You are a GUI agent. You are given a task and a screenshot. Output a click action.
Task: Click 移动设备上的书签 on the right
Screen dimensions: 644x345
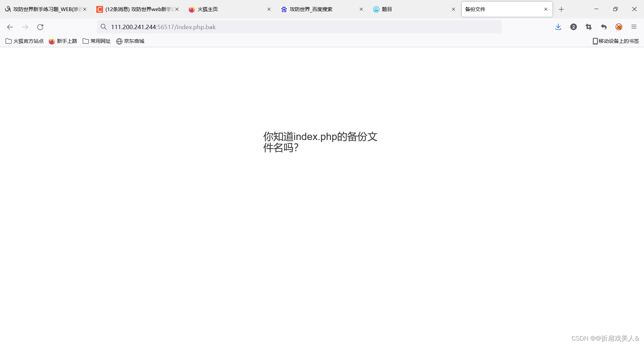pos(615,41)
